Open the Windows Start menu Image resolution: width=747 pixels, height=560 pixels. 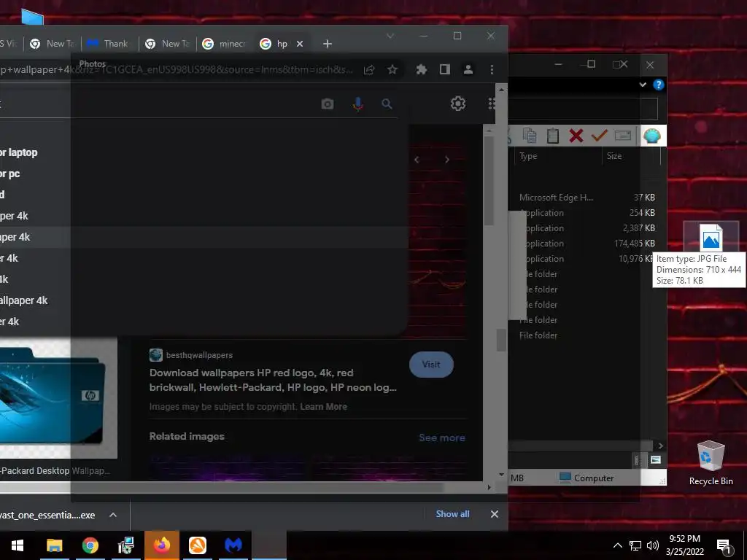coord(18,545)
